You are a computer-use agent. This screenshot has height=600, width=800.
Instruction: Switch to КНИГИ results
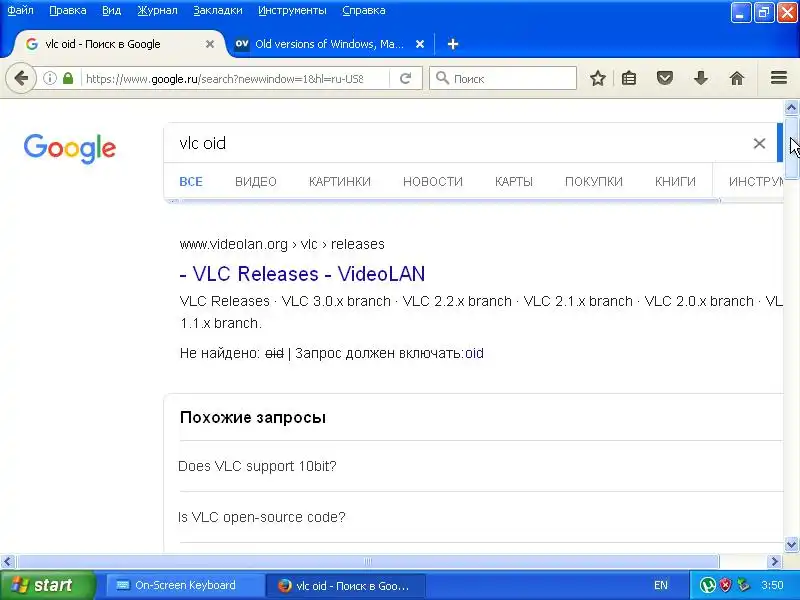[x=675, y=182]
